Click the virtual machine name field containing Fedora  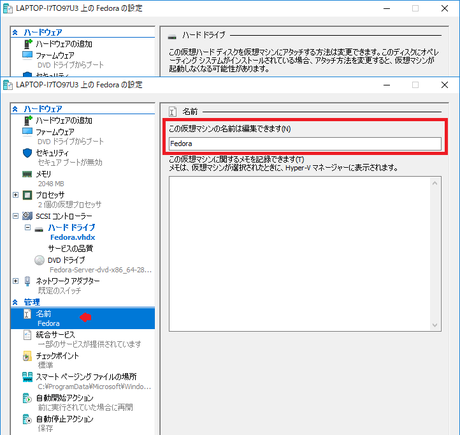305,144
